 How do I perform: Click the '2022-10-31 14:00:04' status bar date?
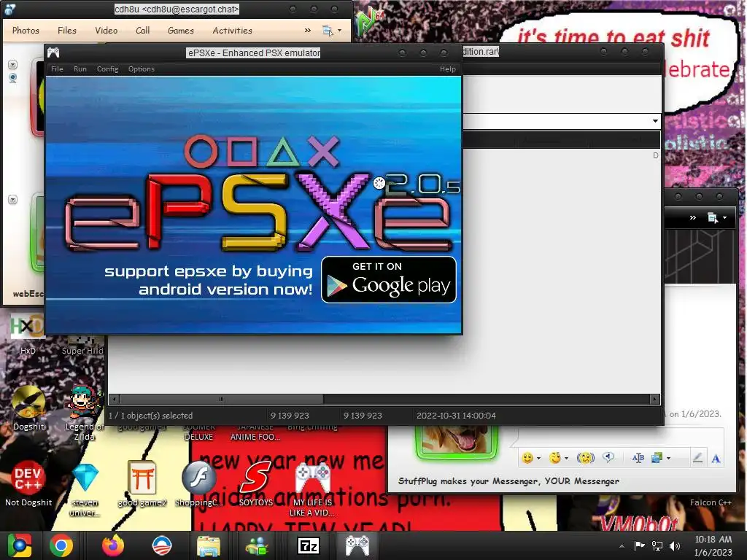(456, 416)
